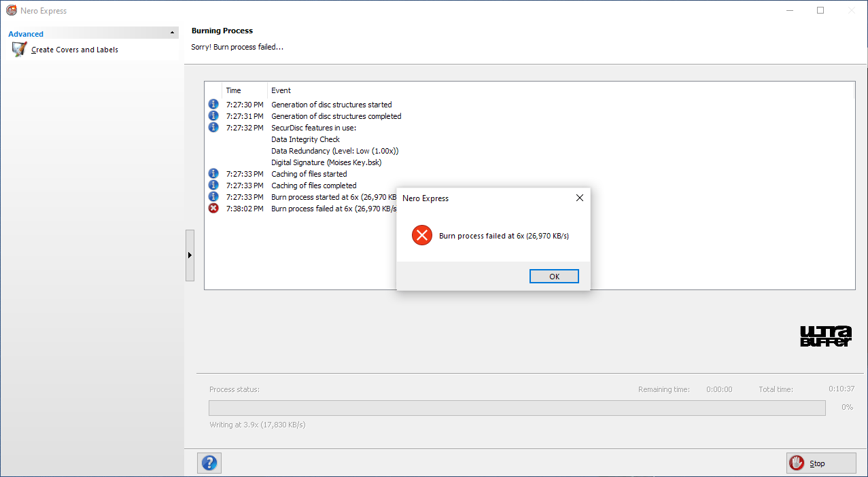The height and width of the screenshot is (477, 868).
Task: Click info icon for disc structures started
Action: coord(213,105)
